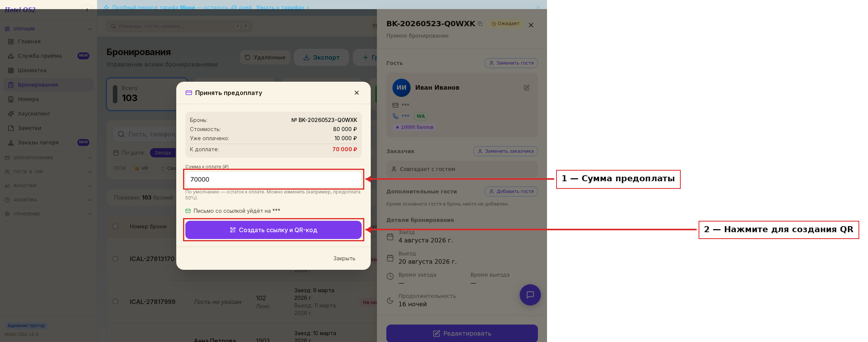
Task: Click the Администратор role badge
Action: (x=26, y=326)
